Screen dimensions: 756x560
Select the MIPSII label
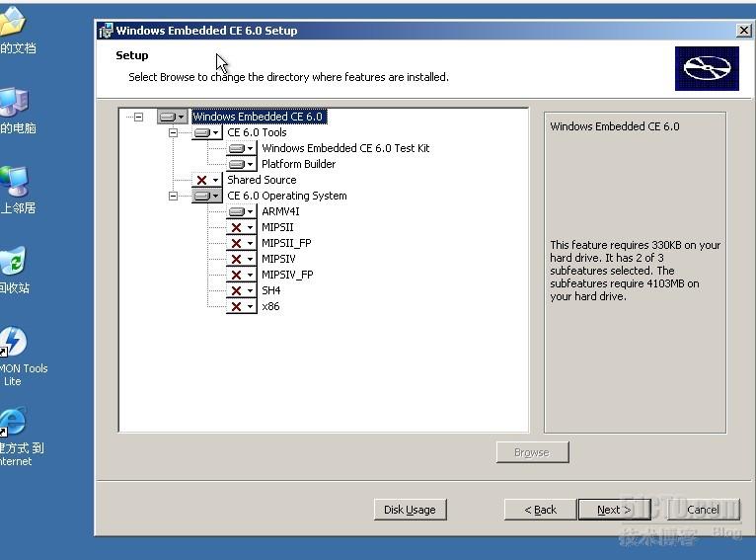click(277, 228)
